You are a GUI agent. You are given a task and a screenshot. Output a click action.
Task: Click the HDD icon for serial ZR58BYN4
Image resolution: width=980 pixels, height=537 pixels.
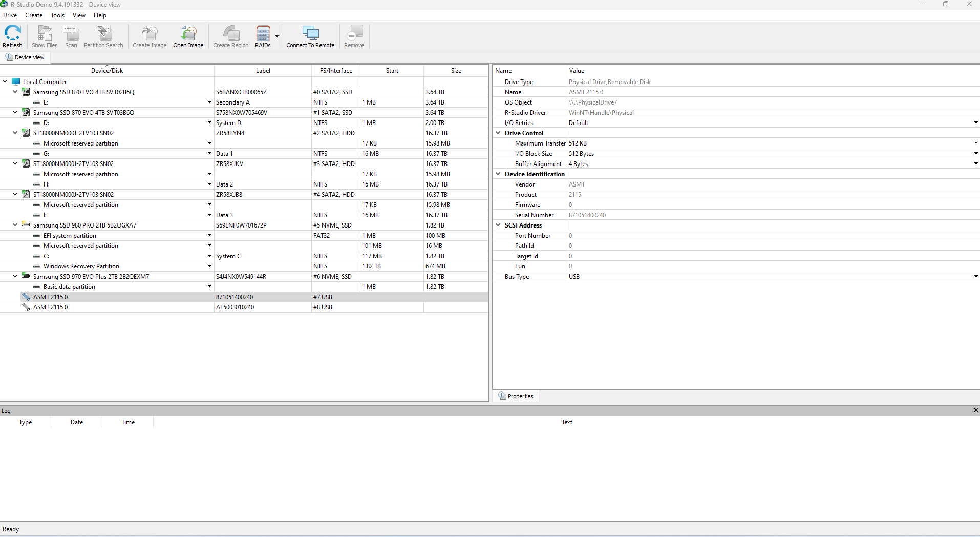click(x=26, y=133)
